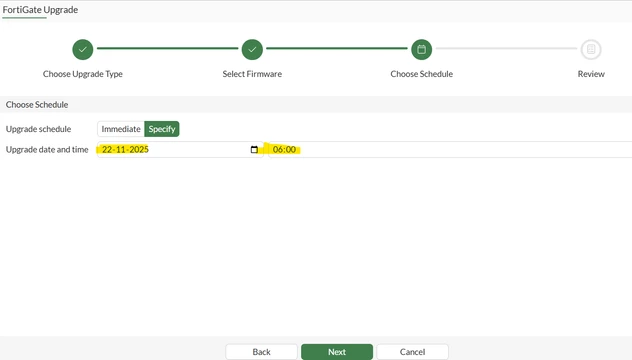Click the Upgrade date and time label

(47, 150)
